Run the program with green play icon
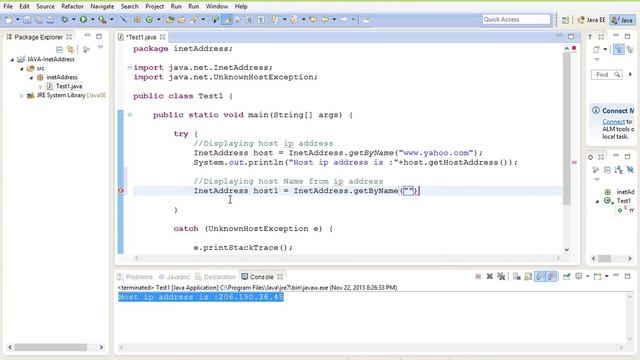640x360 pixels. point(83,20)
